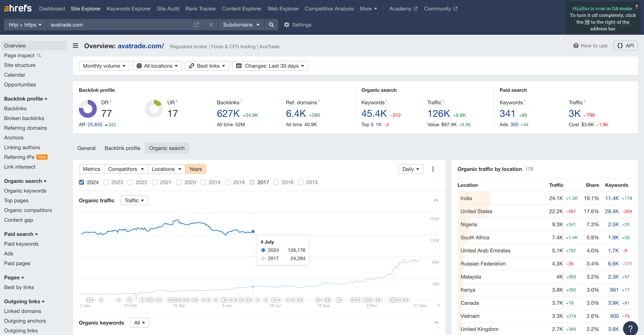This screenshot has height=335, width=644.
Task: Open Settings gear
Action: click(297, 25)
